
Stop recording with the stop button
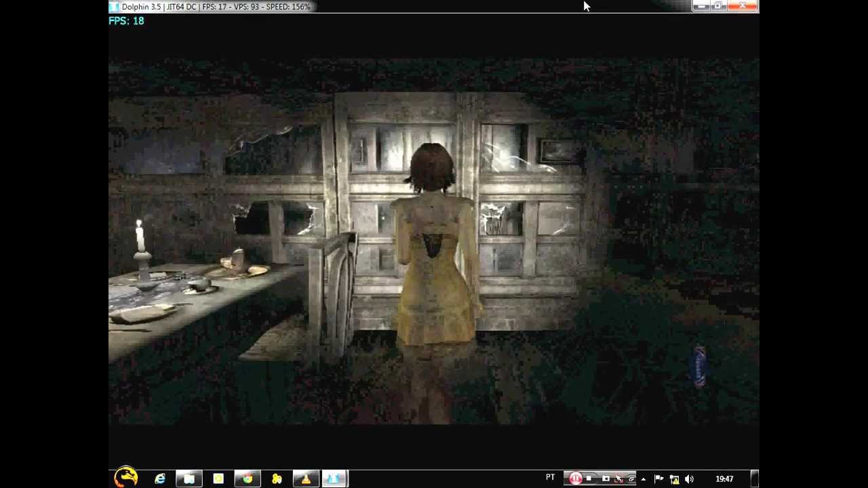point(589,479)
